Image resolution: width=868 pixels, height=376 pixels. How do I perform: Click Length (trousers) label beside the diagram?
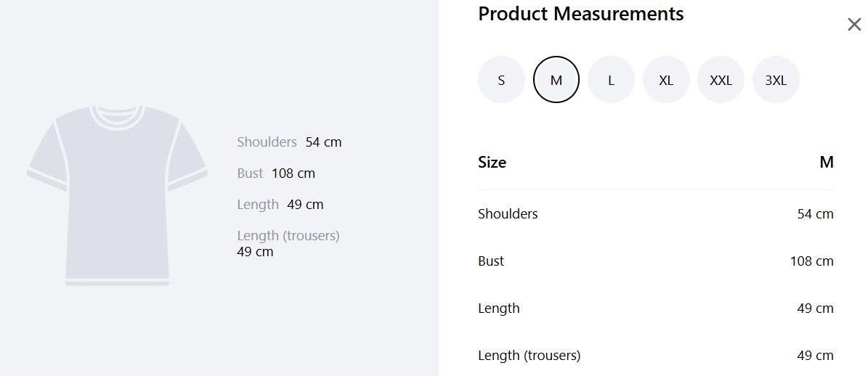tap(288, 236)
